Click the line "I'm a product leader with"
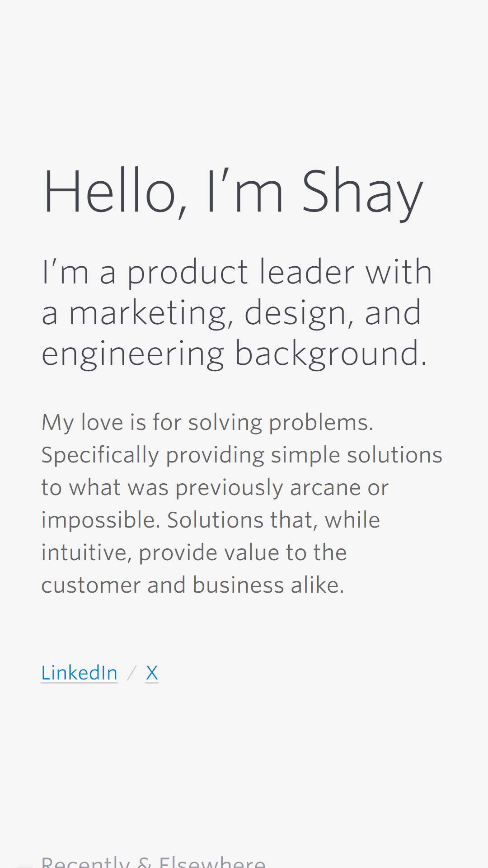The width and height of the screenshot is (488, 868). pyautogui.click(x=237, y=273)
